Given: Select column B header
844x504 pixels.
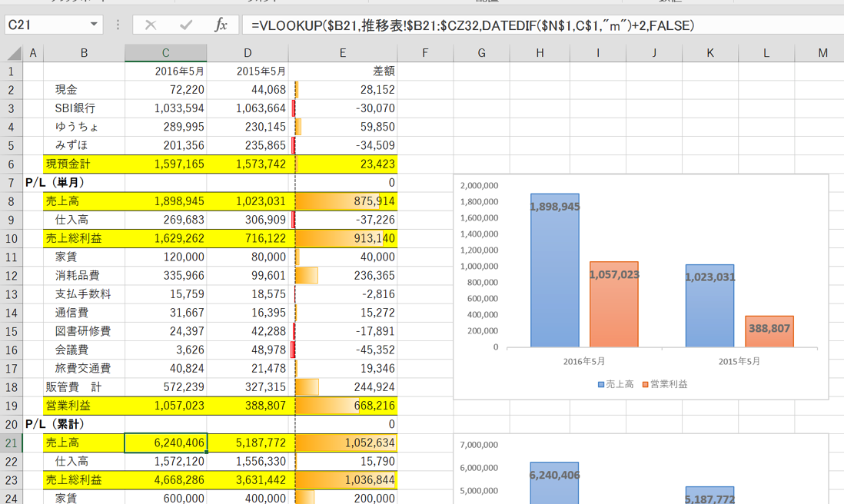Looking at the screenshot, I should [84, 53].
